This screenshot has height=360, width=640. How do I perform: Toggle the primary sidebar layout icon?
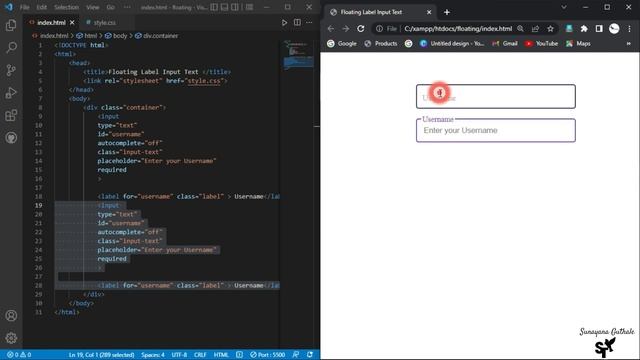[x=214, y=7]
